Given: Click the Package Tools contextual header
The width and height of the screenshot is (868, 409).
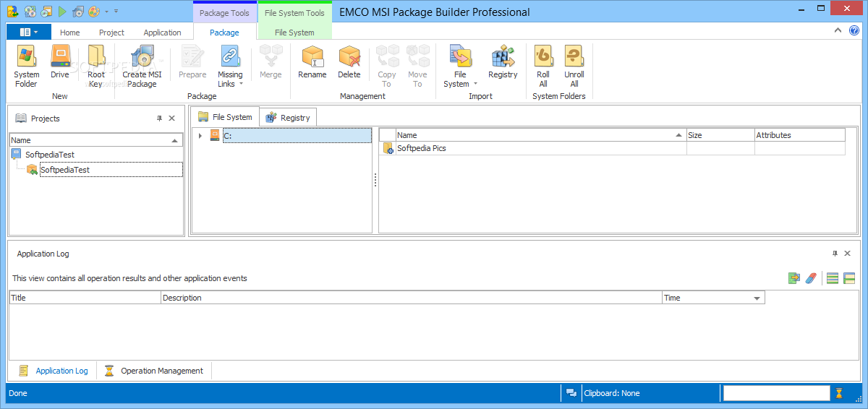Looking at the screenshot, I should [x=224, y=13].
